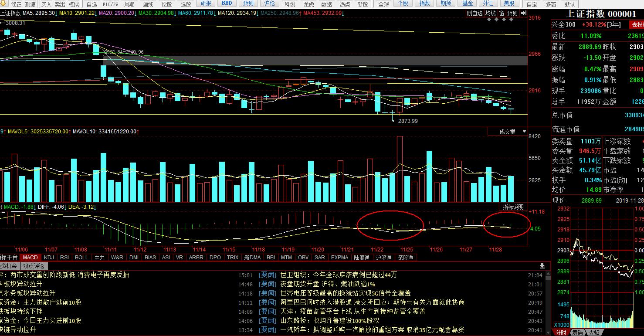Click the 去投资 button next to 兴全300
This screenshot has height=336, width=644.
coord(635,25)
